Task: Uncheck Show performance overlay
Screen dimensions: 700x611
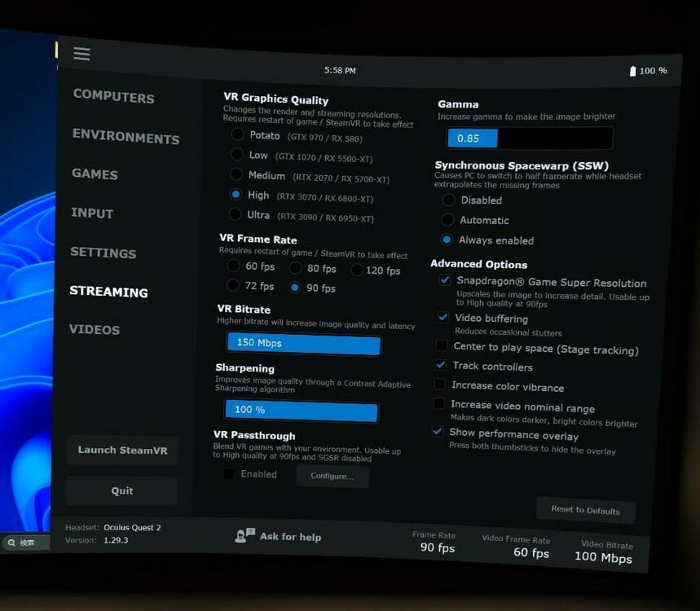Action: (437, 431)
